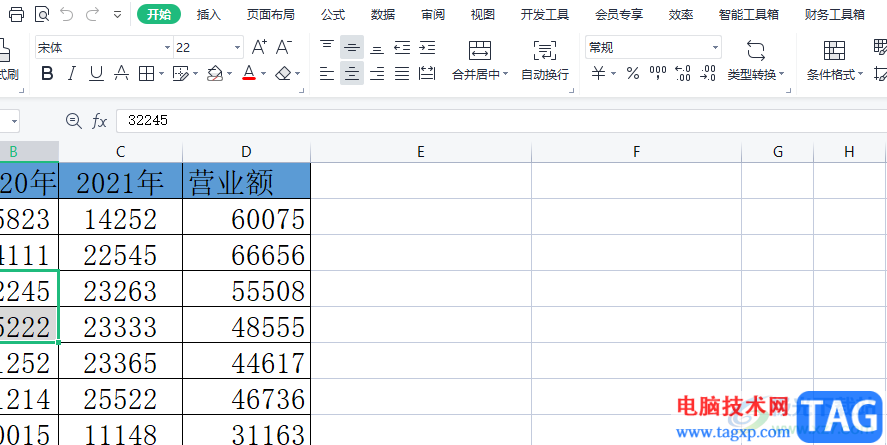Apply the red font color A
887x445 pixels.
pos(249,74)
